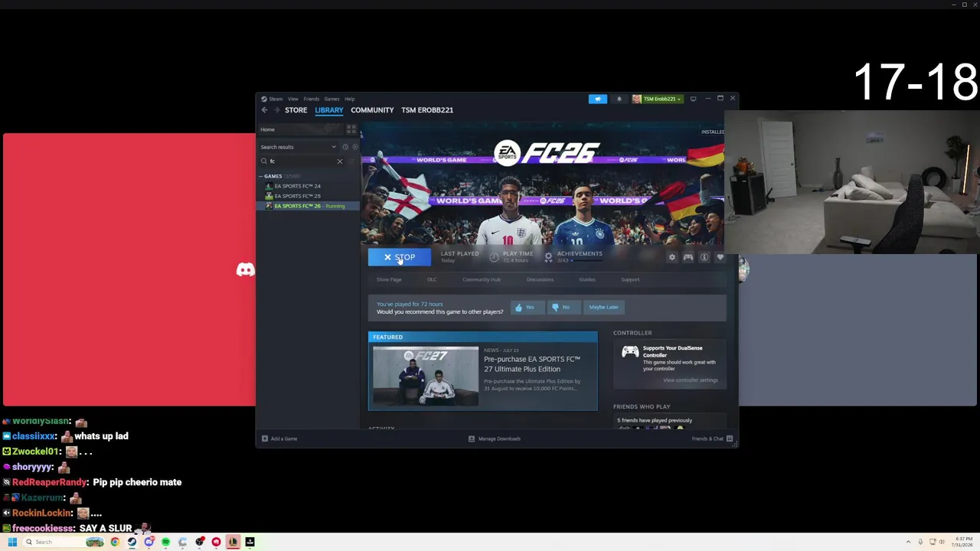The height and width of the screenshot is (551, 980).
Task: Open library collections grid view icon
Action: click(351, 129)
